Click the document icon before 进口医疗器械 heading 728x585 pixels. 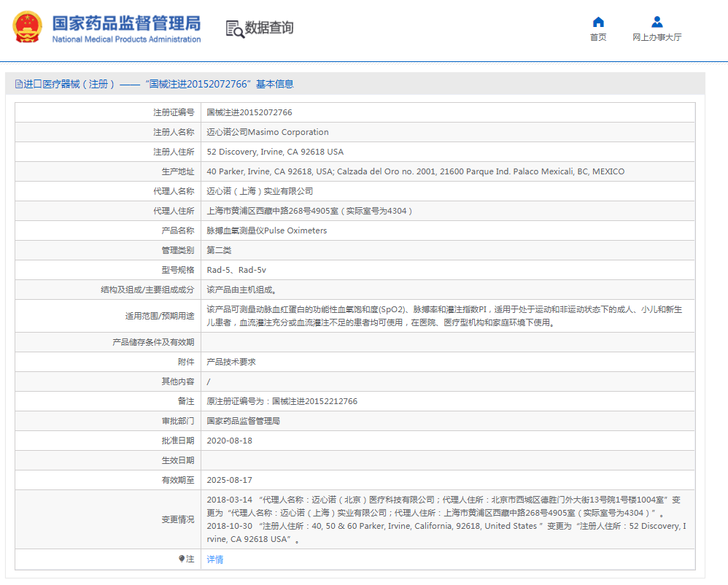[19, 85]
